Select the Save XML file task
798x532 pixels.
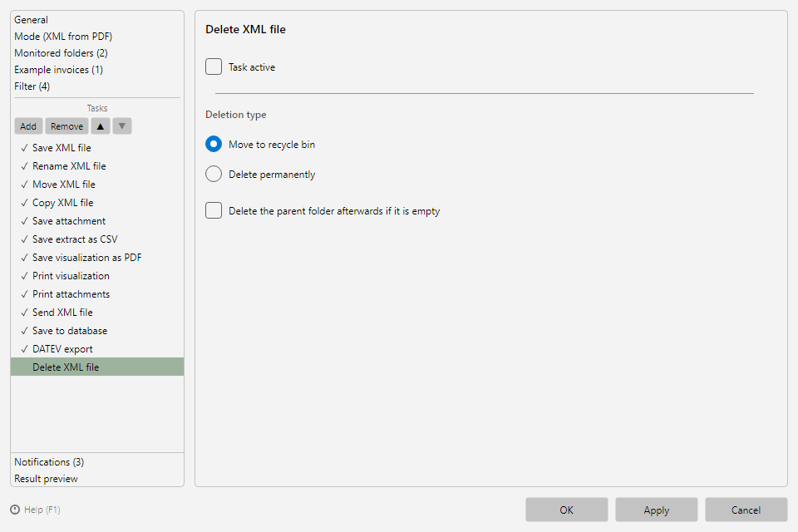[62, 148]
